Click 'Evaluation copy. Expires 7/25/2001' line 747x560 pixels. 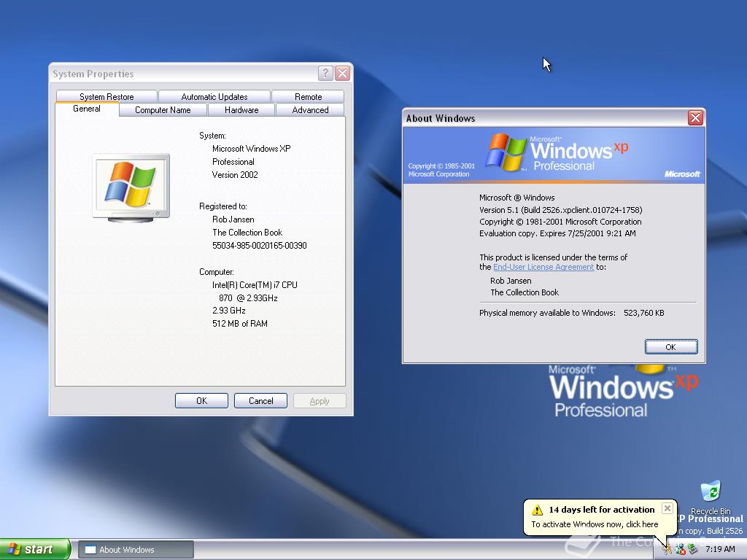pos(557,233)
